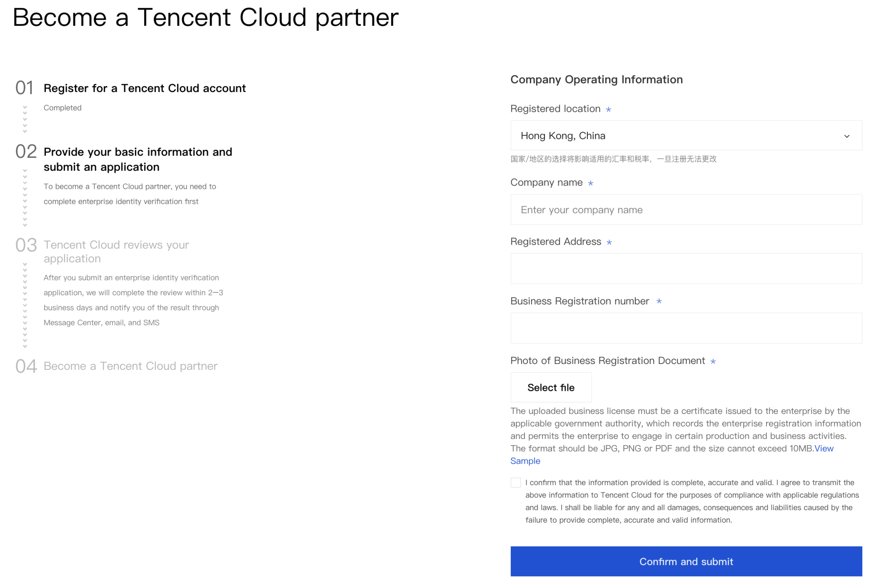The width and height of the screenshot is (874, 588).
Task: Click step 03 number icon
Action: pyautogui.click(x=26, y=245)
